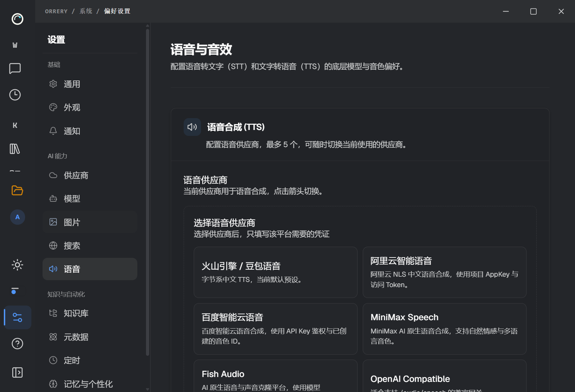Toggle light theme with the sun icon
575x392 pixels.
click(x=17, y=265)
